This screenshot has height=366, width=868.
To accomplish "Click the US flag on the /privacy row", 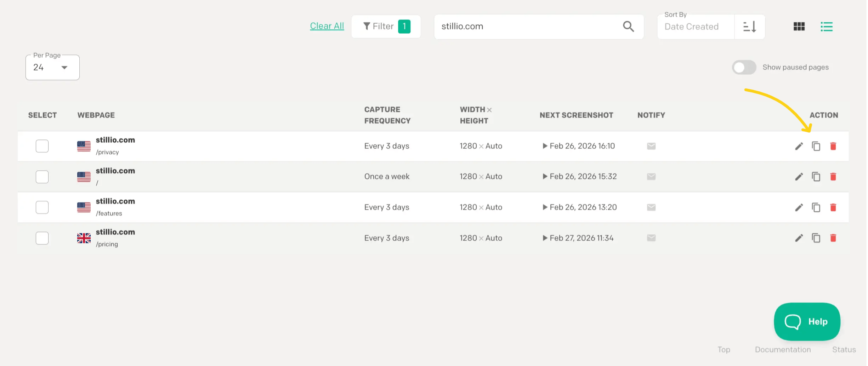I will (x=84, y=146).
